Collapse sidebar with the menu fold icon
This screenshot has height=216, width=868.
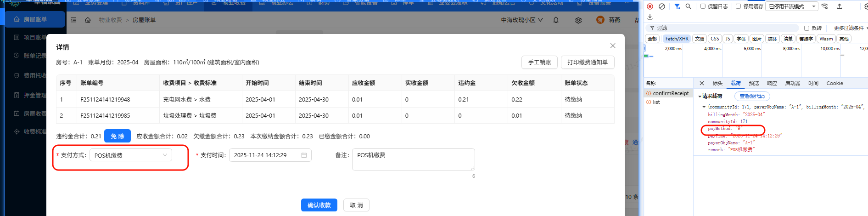(x=73, y=20)
